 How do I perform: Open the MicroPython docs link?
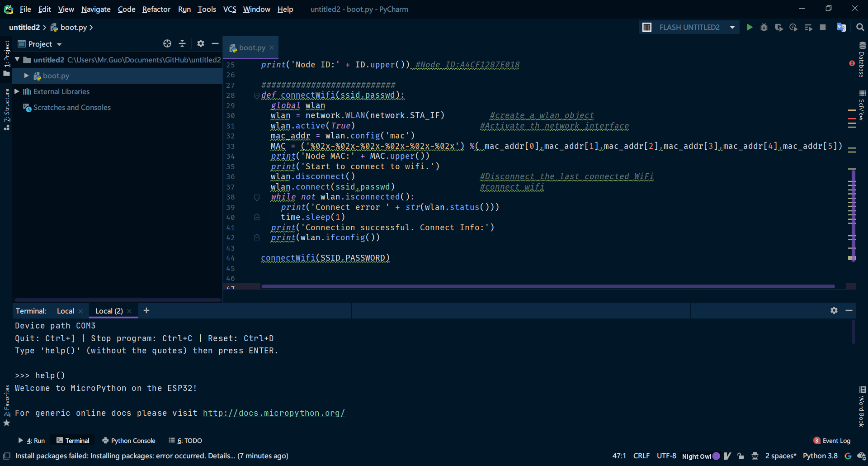pyautogui.click(x=274, y=413)
